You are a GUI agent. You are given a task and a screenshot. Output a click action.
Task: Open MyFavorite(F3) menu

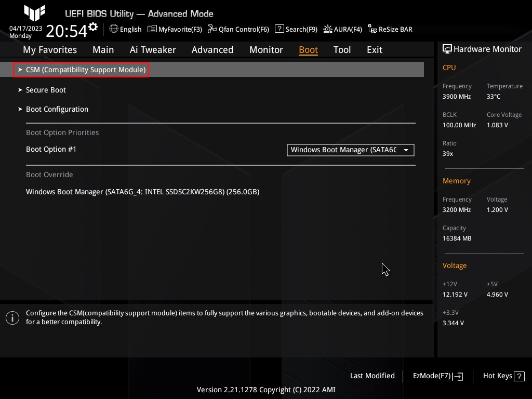pos(180,30)
